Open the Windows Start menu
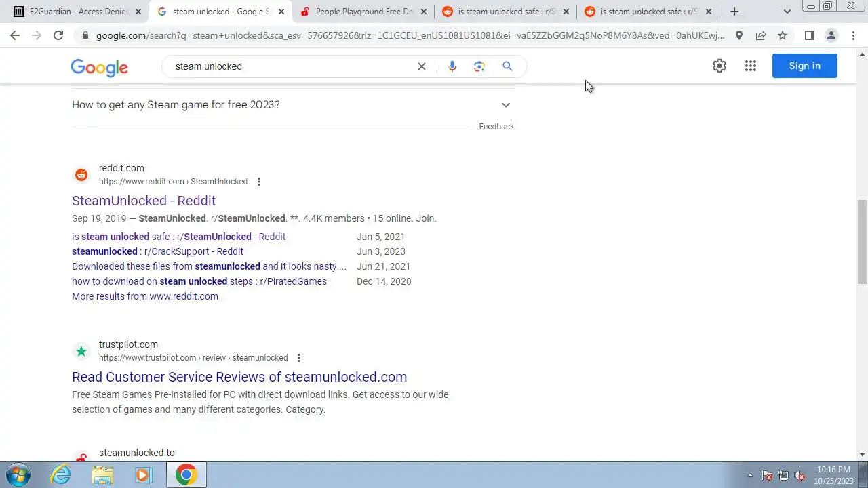This screenshot has height=488, width=868. pos(18,474)
